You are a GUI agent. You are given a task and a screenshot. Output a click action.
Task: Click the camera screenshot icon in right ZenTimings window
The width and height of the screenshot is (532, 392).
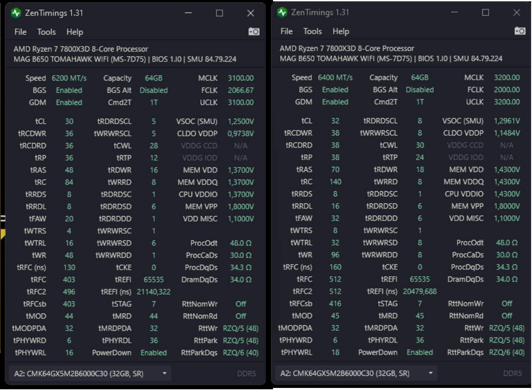[x=520, y=31]
